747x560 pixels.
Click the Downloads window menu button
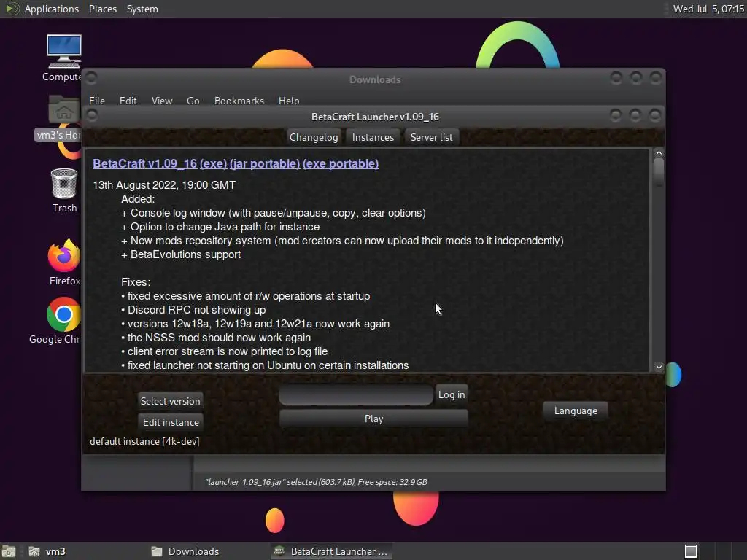(x=91, y=77)
